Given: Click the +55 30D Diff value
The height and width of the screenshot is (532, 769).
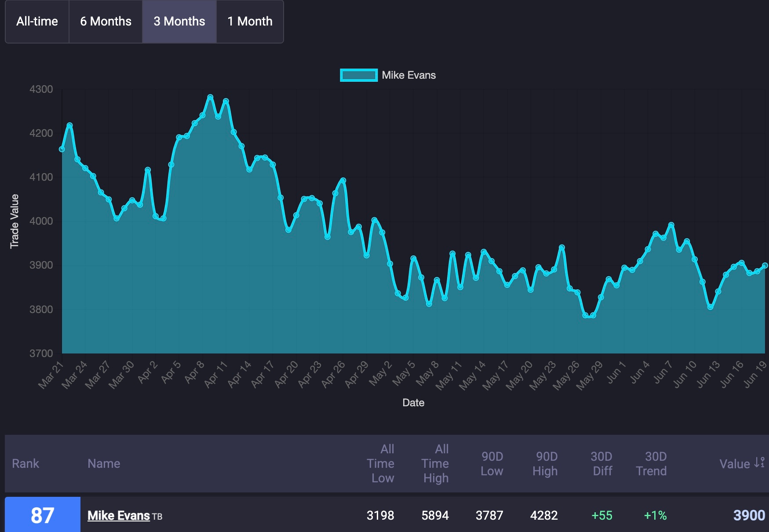Looking at the screenshot, I should pos(602,515).
